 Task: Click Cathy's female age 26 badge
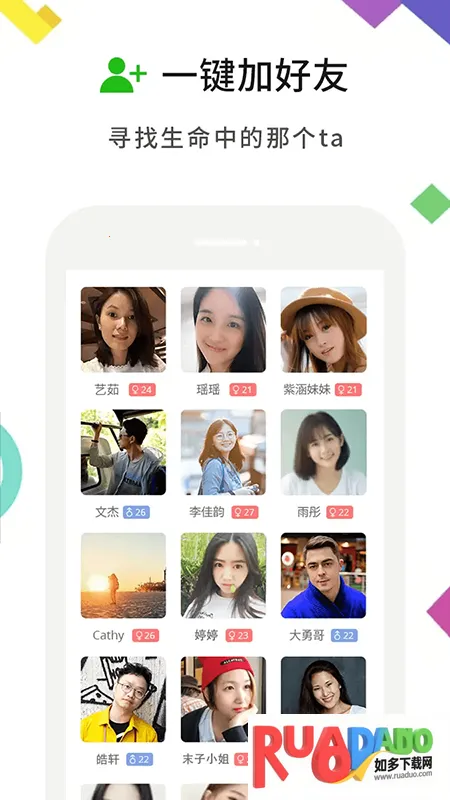click(x=145, y=635)
